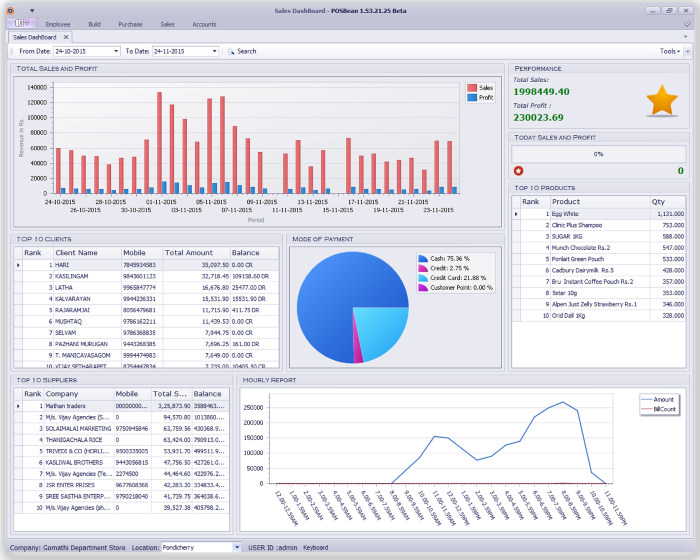Select supplier row JSR ENTER PRISES
Screen dimensions: 700x560
pos(121,485)
